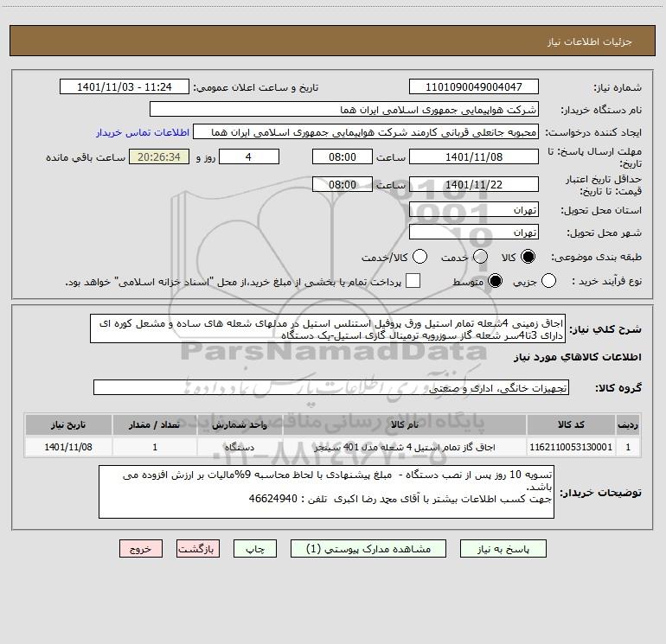Toggle the اسناد خزانه اسلامی payment checkbox
Image resolution: width=666 pixels, height=644 pixels.
pyautogui.click(x=413, y=281)
